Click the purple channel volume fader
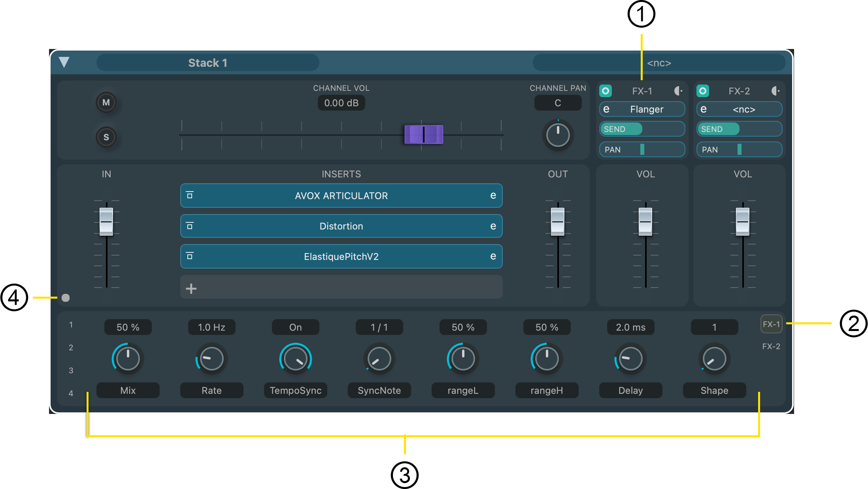868x489 pixels. tap(423, 135)
